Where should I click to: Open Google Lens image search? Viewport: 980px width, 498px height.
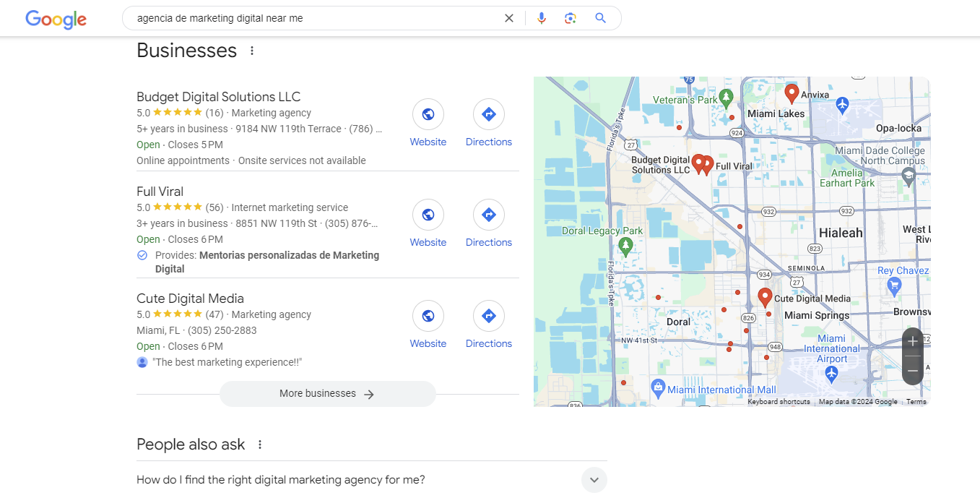click(571, 18)
